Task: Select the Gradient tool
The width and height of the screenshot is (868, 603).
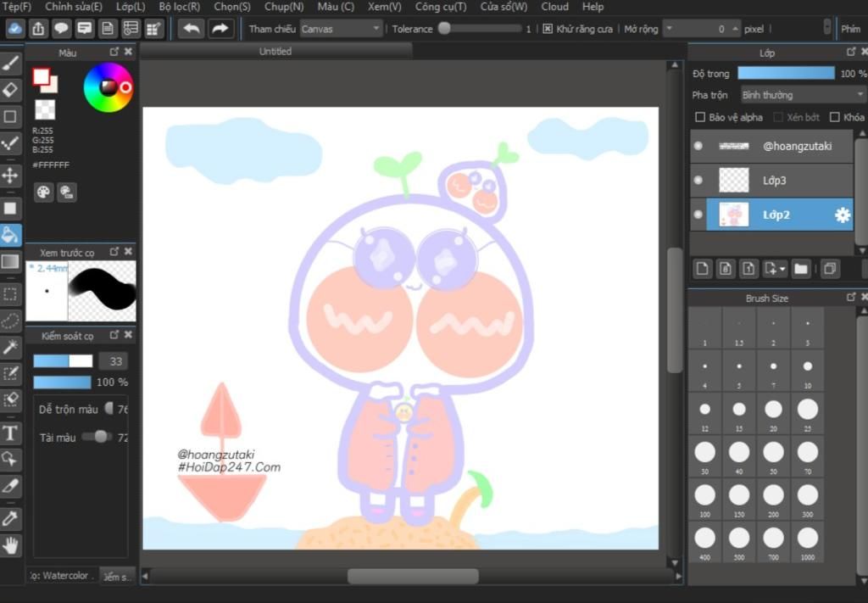Action: tap(10, 261)
